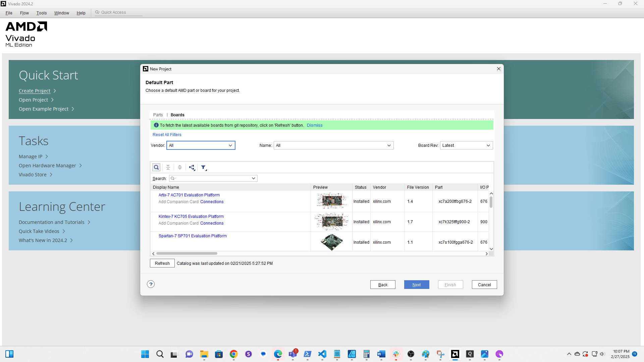Open the funnel filter icon menu
Viewport: 644px width, 362px height.
point(204,167)
